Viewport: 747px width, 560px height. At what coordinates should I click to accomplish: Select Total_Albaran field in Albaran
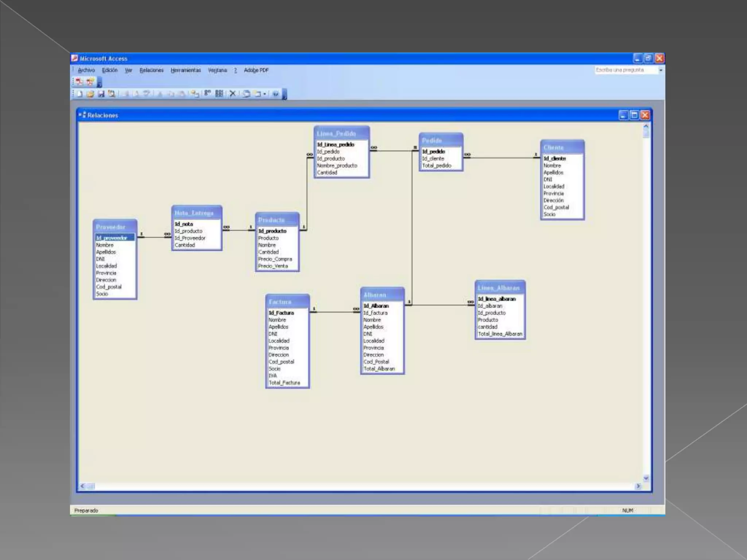pos(379,369)
